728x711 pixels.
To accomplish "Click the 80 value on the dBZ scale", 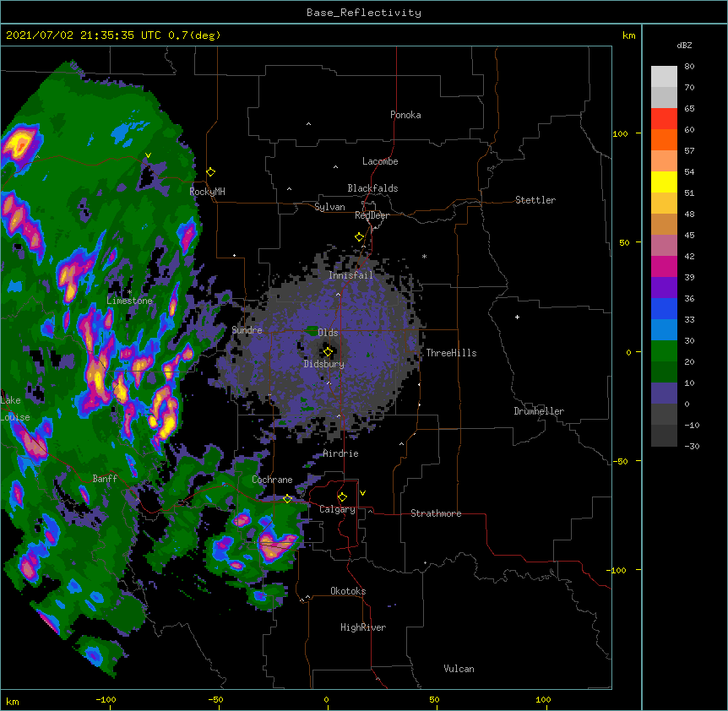I will (x=689, y=67).
